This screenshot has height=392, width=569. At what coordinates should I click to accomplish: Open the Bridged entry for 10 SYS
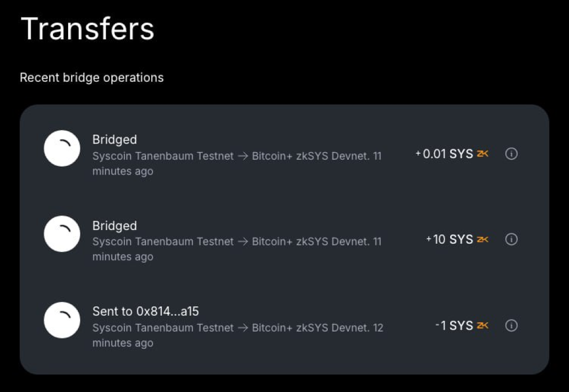(114, 226)
